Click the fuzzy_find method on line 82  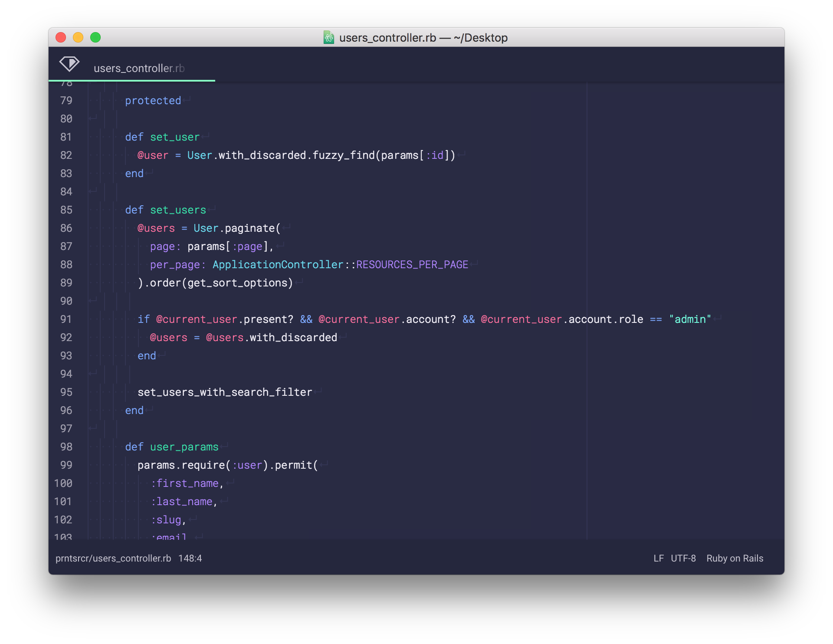click(344, 155)
